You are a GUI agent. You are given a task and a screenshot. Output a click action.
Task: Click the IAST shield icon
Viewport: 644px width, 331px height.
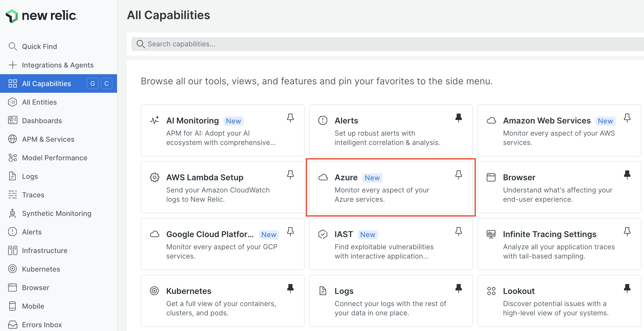(x=323, y=234)
